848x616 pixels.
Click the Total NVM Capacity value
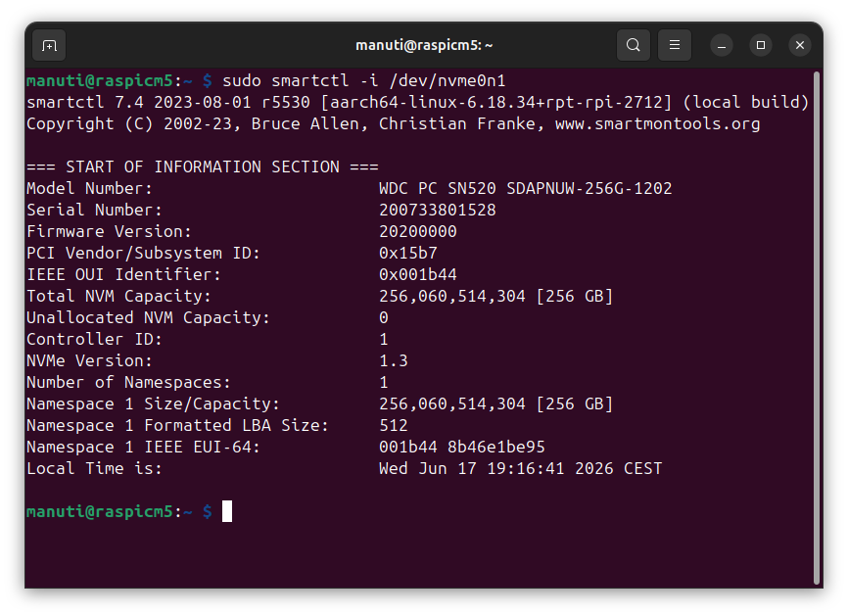pos(495,297)
